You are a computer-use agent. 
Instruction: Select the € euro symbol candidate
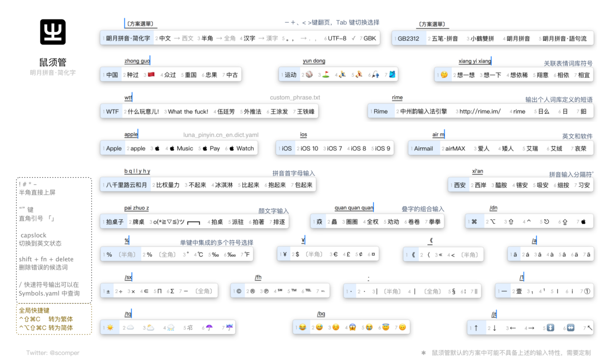click(x=335, y=254)
